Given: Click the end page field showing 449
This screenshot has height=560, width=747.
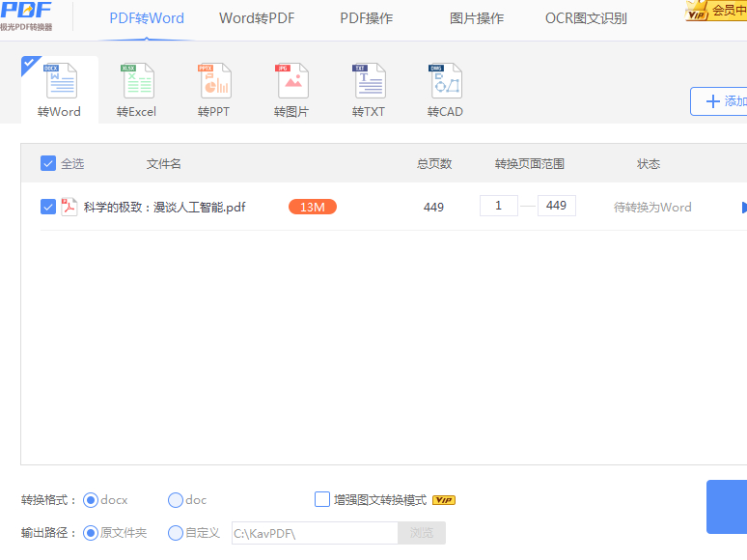Looking at the screenshot, I should pyautogui.click(x=557, y=206).
